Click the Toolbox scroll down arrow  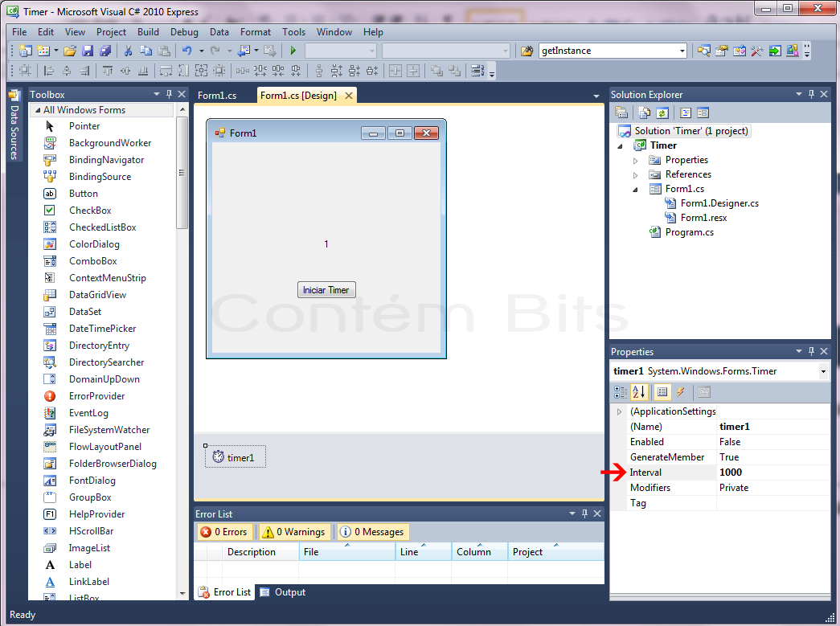pyautogui.click(x=182, y=593)
